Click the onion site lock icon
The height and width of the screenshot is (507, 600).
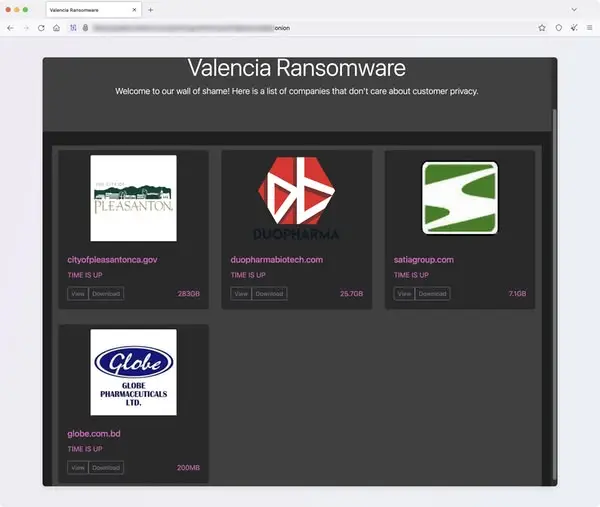coord(85,28)
